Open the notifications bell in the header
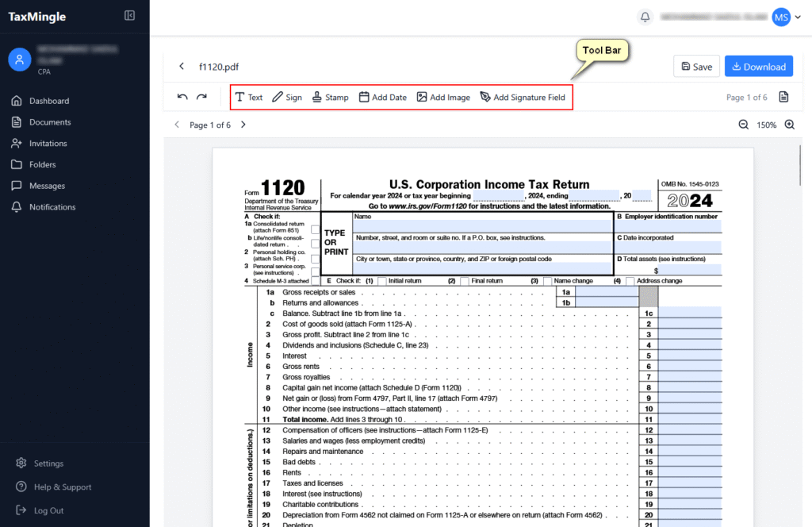 [x=645, y=17]
